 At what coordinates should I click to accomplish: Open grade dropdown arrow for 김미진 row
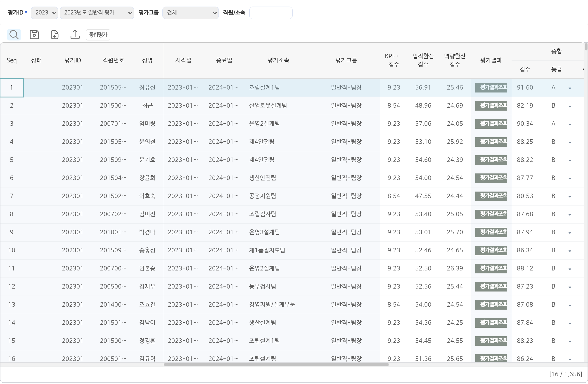pyautogui.click(x=570, y=215)
